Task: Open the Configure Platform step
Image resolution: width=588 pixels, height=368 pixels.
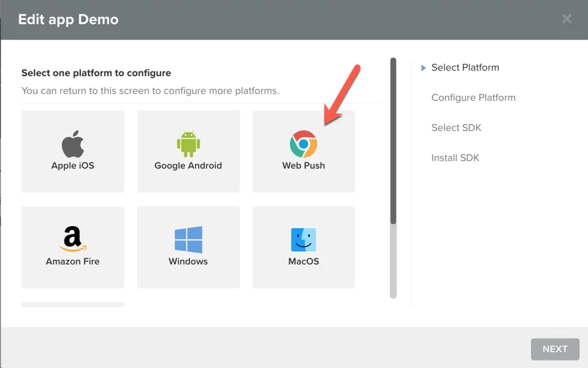Action: pyautogui.click(x=473, y=98)
